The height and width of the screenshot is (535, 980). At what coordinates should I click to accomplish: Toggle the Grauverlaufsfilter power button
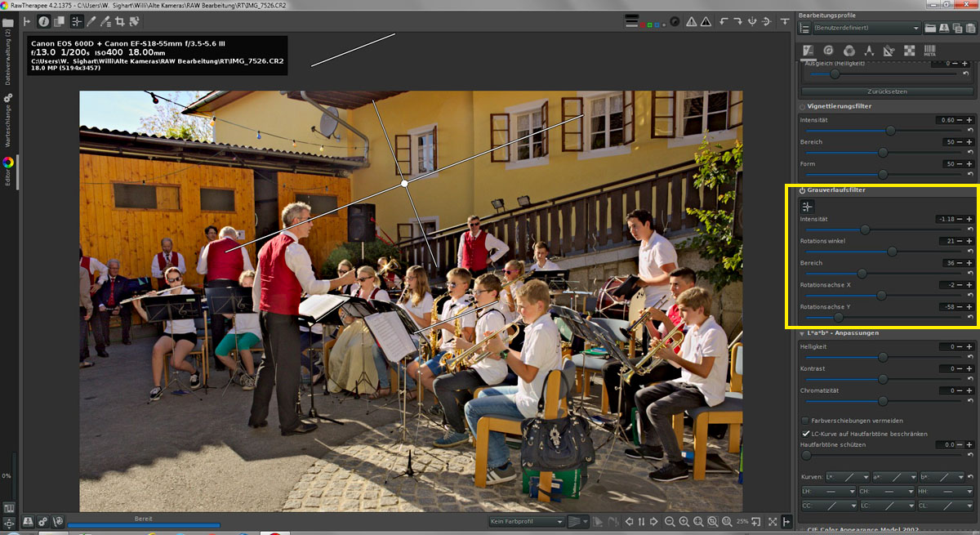click(802, 190)
